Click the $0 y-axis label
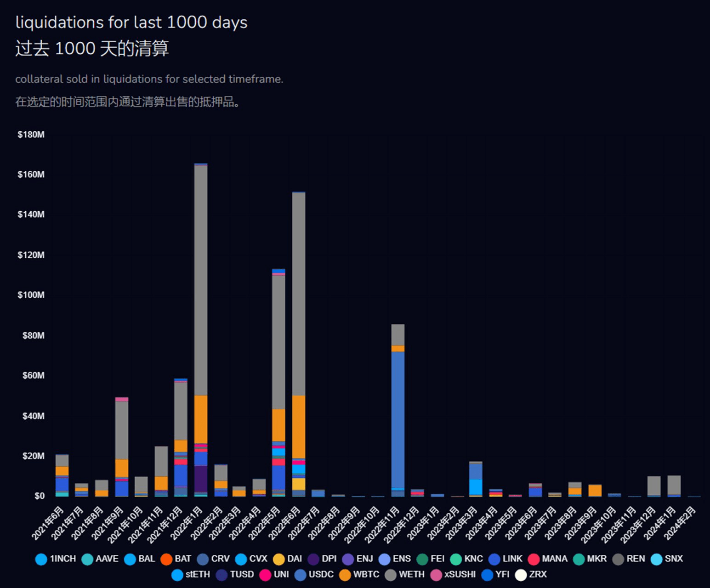This screenshot has width=710, height=588. click(x=40, y=496)
